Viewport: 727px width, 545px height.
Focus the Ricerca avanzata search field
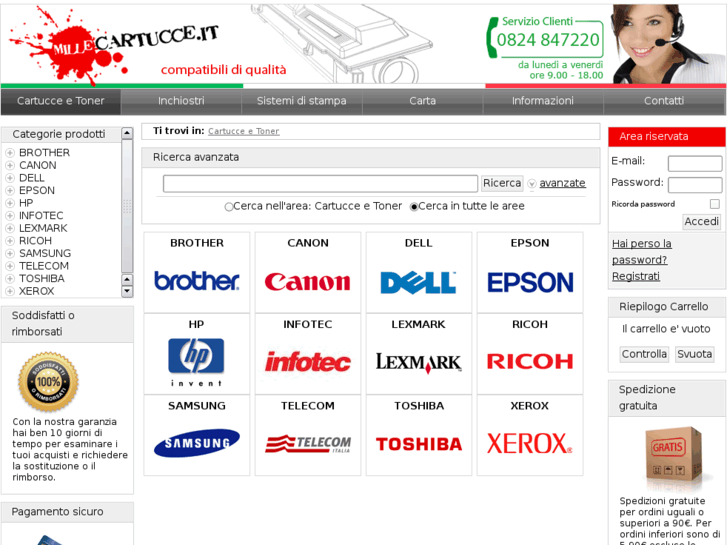[x=320, y=184]
